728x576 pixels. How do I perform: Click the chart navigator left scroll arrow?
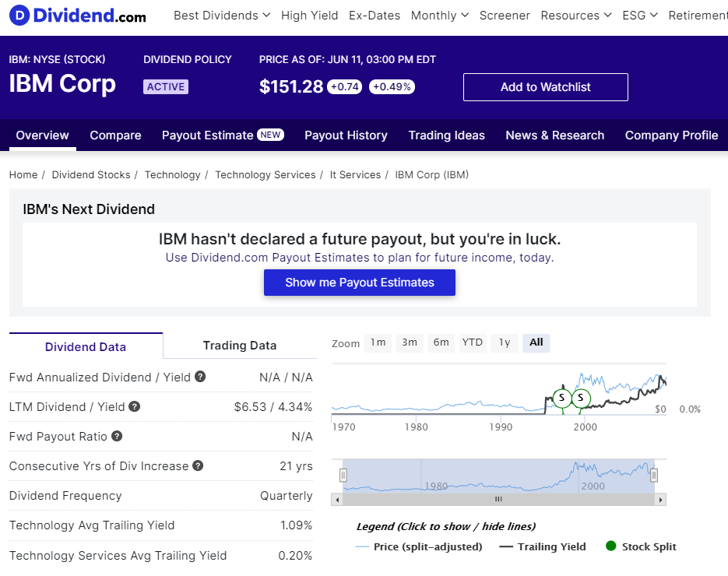(x=338, y=500)
